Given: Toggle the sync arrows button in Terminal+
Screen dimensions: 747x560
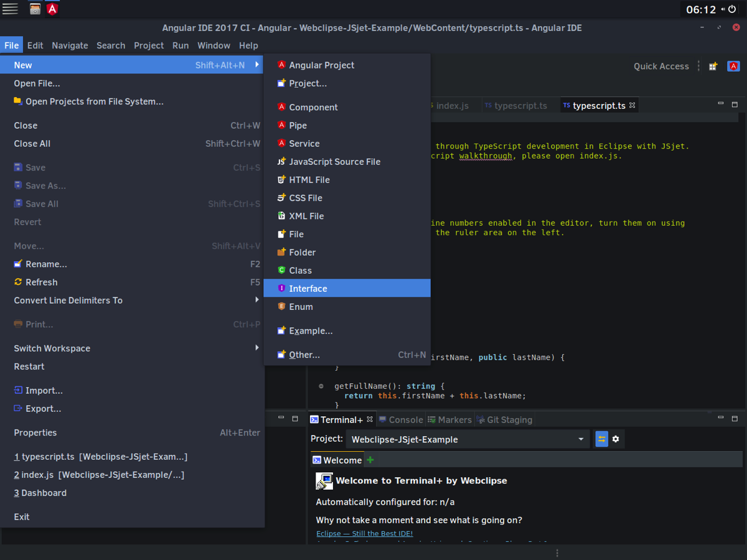Looking at the screenshot, I should coord(601,439).
